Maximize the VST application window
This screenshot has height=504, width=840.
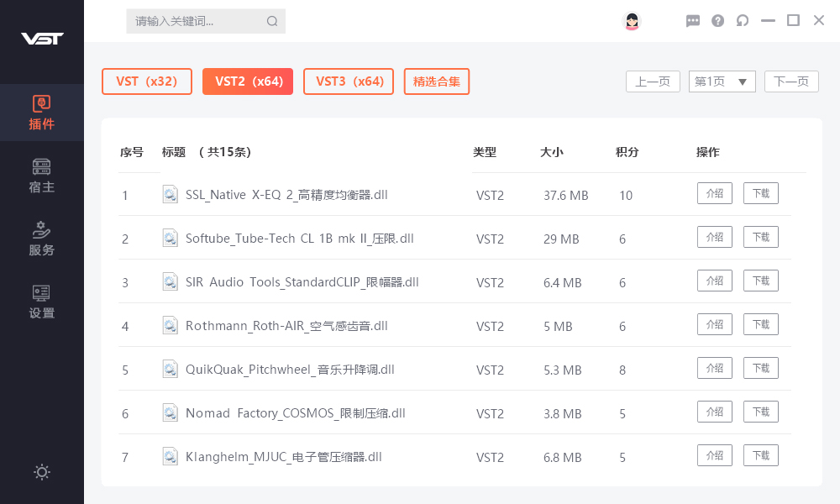coord(794,20)
